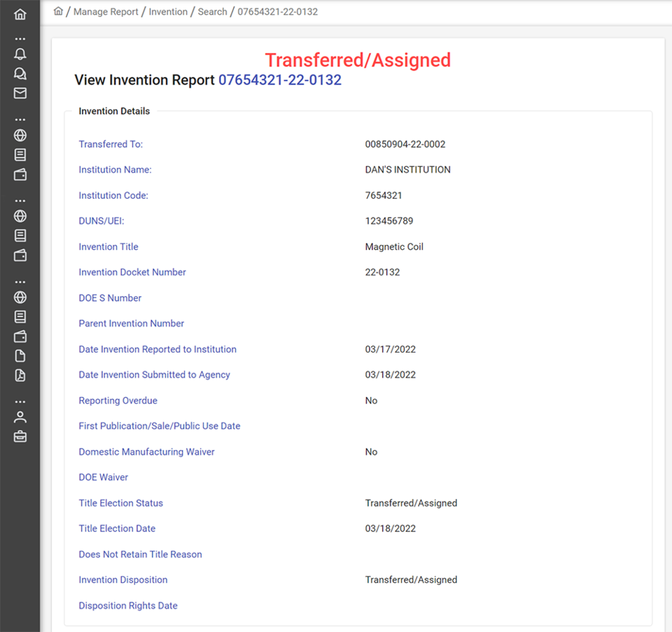672x632 pixels.
Task: Click the plain file icon in sidebar
Action: [20, 356]
